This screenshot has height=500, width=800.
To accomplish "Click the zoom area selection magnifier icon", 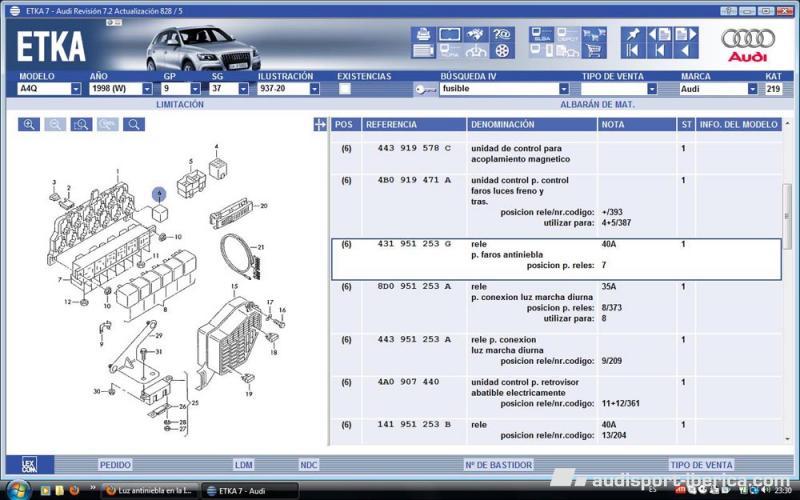I will pyautogui.click(x=82, y=124).
